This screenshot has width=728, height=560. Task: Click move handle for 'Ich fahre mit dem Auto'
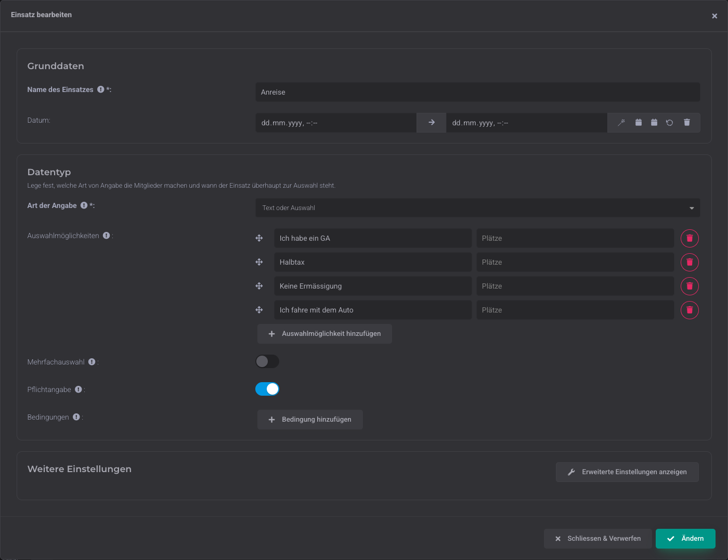click(259, 310)
